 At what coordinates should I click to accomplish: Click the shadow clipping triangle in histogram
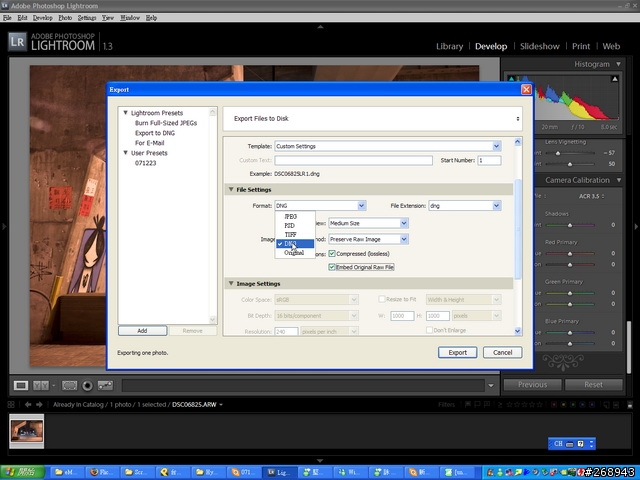tap(511, 78)
